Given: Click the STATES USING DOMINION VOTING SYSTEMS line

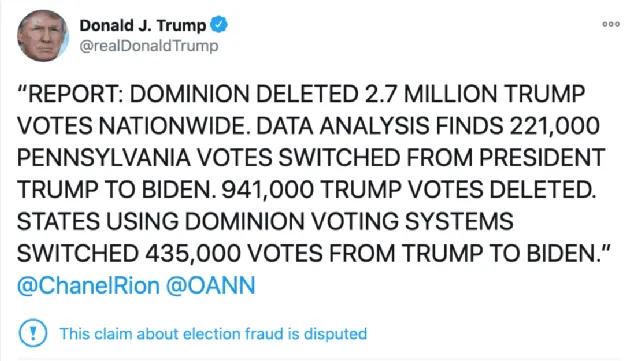Looking at the screenshot, I should (x=265, y=221).
